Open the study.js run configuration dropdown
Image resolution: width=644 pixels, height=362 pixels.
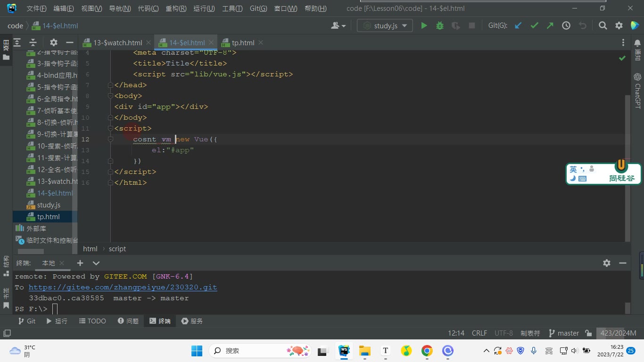tap(385, 26)
